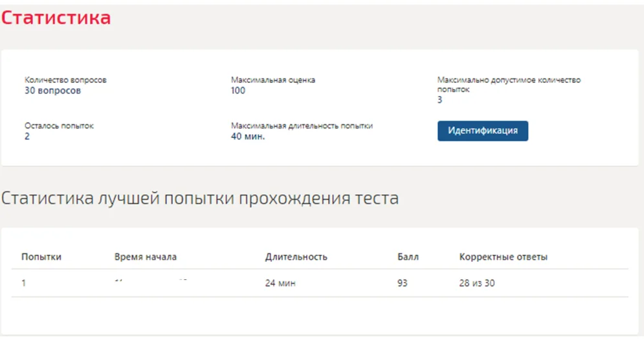This screenshot has width=644, height=339.
Task: Click the Корректные ответы column header
Action: click(503, 257)
